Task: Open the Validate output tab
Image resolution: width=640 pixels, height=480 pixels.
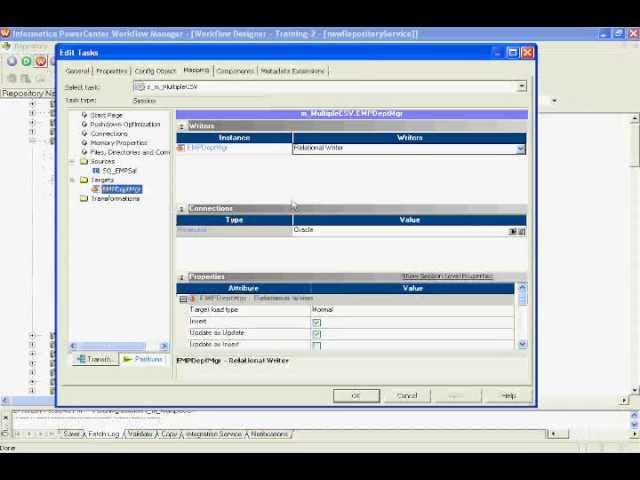Action: point(140,434)
